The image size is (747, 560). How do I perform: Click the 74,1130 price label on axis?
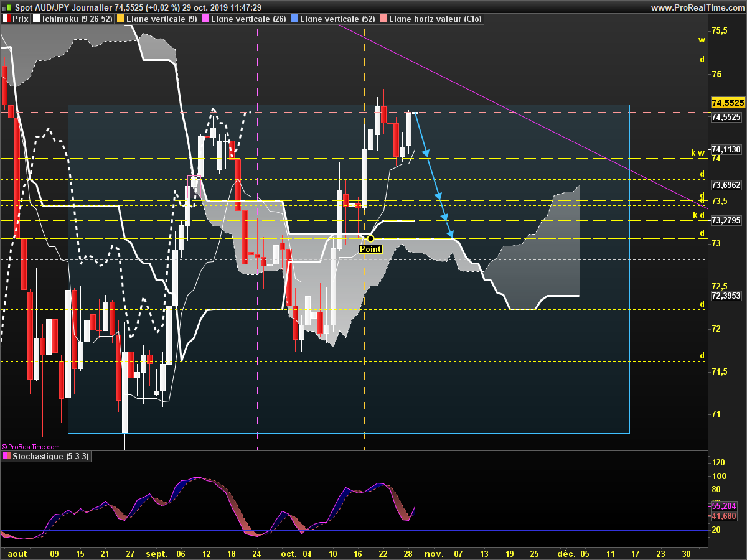click(726, 149)
